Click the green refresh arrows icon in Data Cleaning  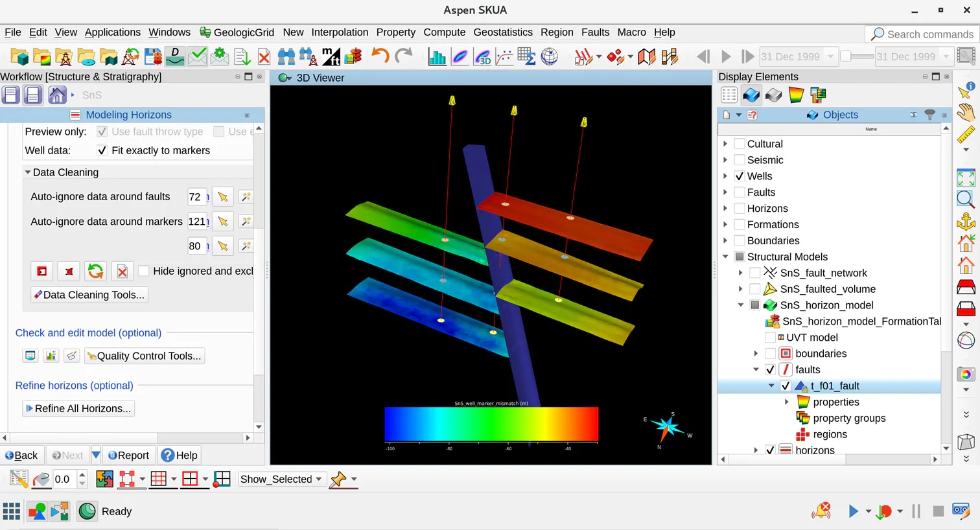pyautogui.click(x=95, y=271)
